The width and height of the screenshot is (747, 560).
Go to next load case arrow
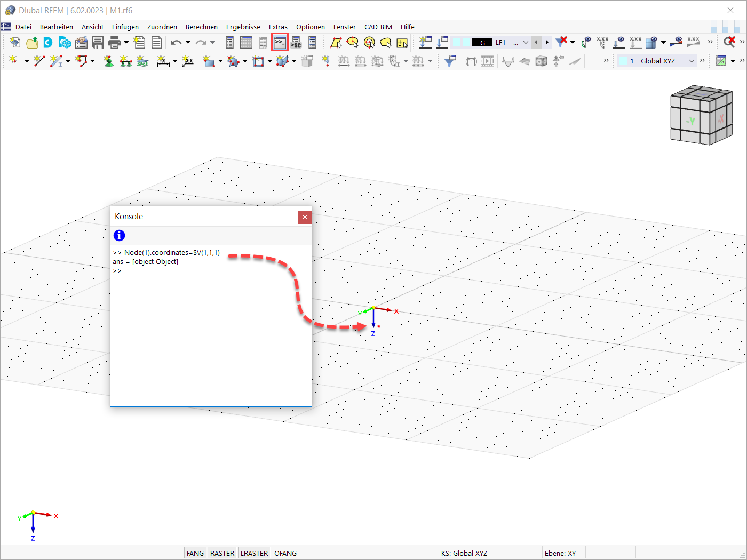pyautogui.click(x=547, y=42)
